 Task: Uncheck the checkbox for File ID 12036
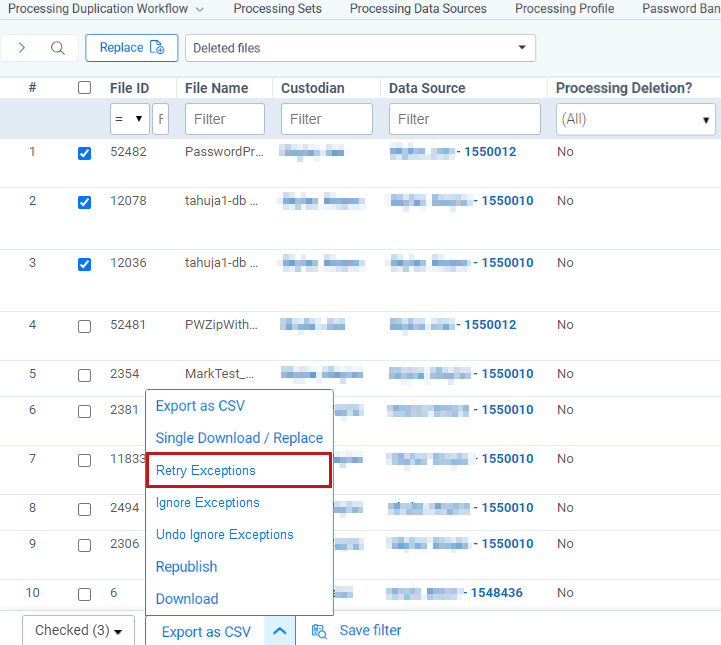tap(85, 264)
